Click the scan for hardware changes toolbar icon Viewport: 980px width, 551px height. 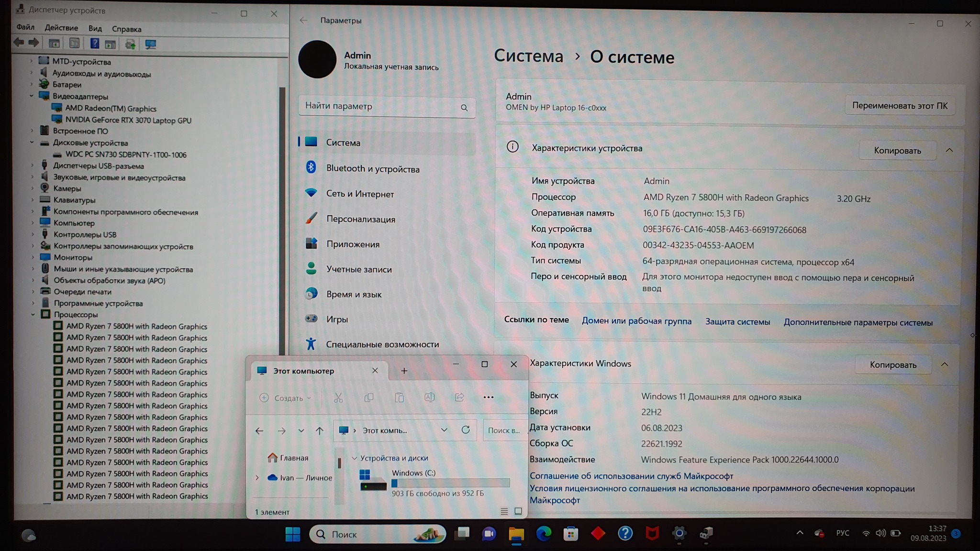(151, 44)
